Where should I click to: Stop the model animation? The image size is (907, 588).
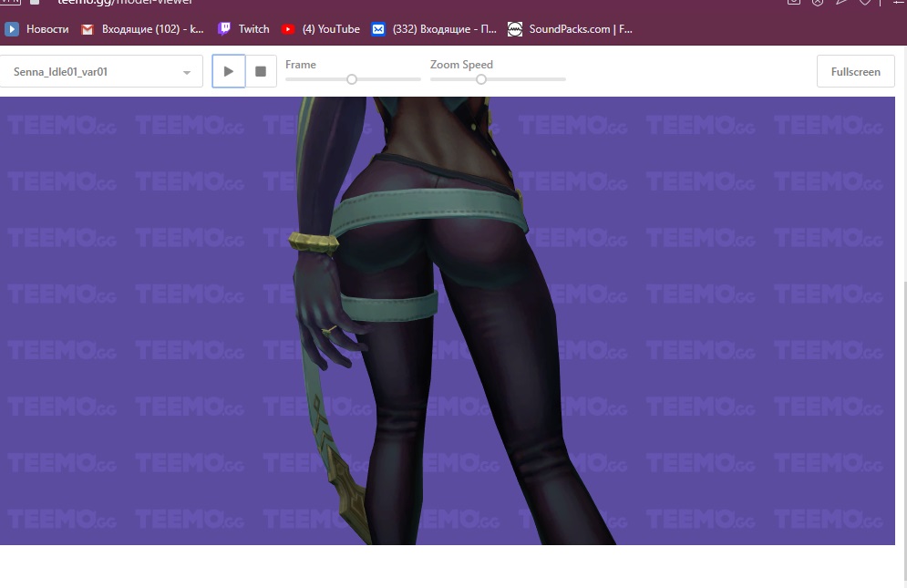tap(261, 71)
